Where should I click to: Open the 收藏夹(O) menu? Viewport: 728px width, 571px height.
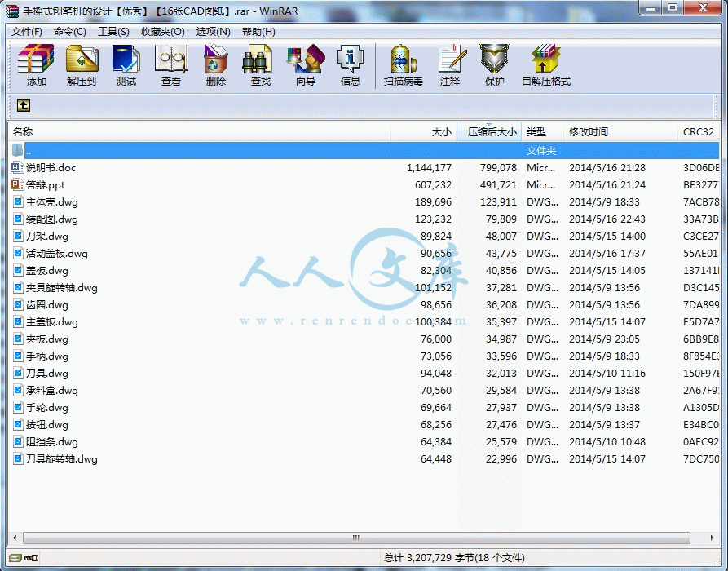(x=162, y=32)
